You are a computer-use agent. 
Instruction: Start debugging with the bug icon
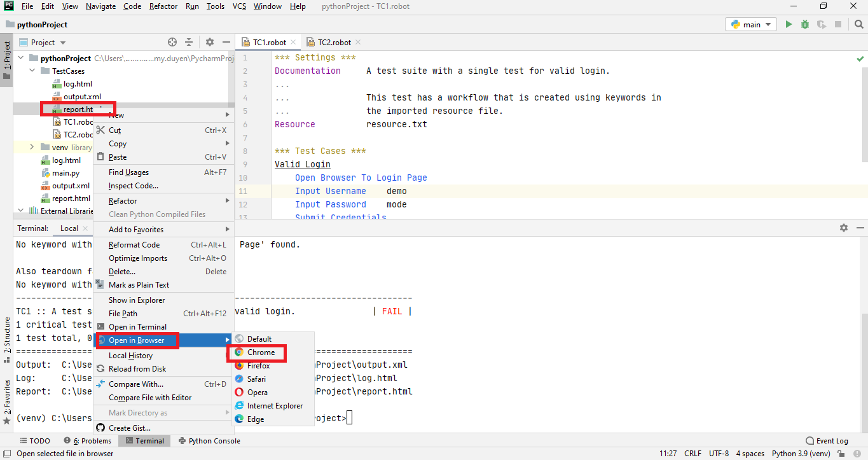805,25
